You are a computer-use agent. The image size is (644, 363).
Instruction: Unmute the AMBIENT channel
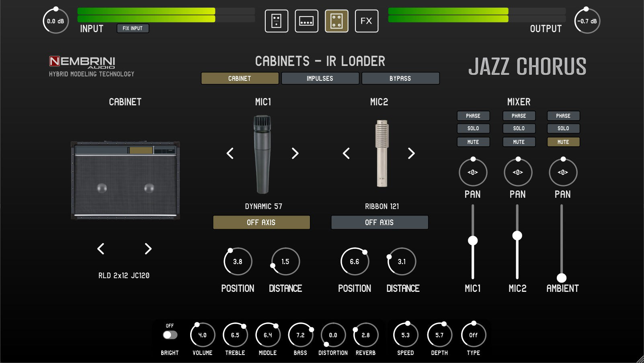[x=563, y=142]
